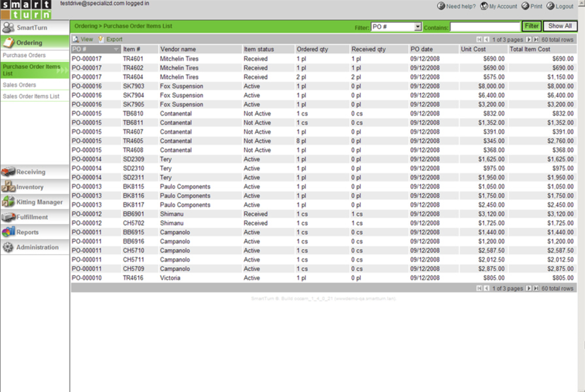Select Purchase Order Items List menu item
The width and height of the screenshot is (585, 392).
(x=34, y=70)
